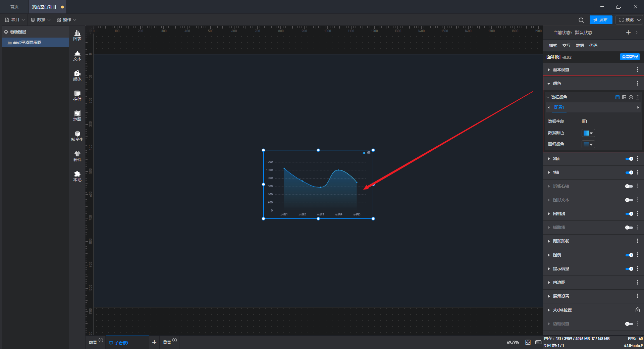Add a new 前景 foreground layer

click(x=101, y=340)
